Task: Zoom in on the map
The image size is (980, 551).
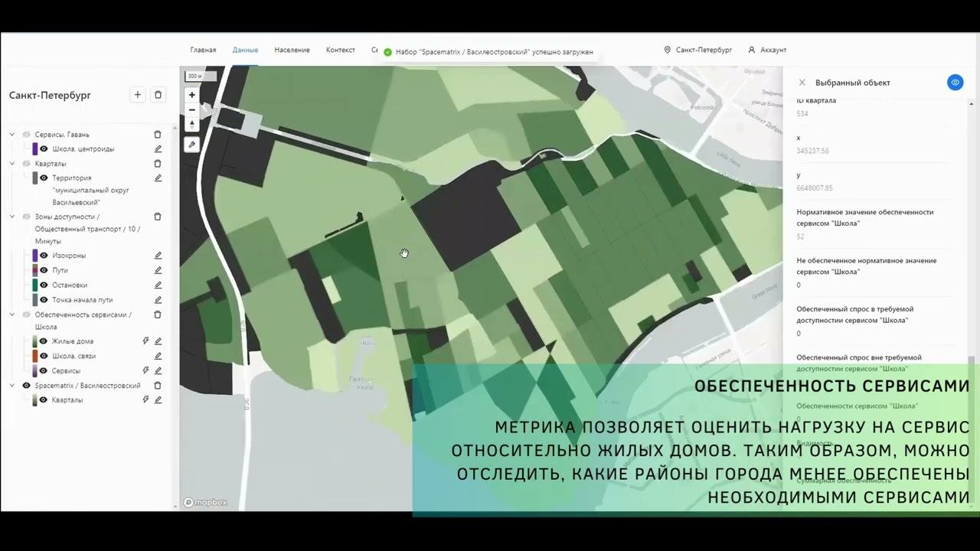Action: (x=191, y=95)
